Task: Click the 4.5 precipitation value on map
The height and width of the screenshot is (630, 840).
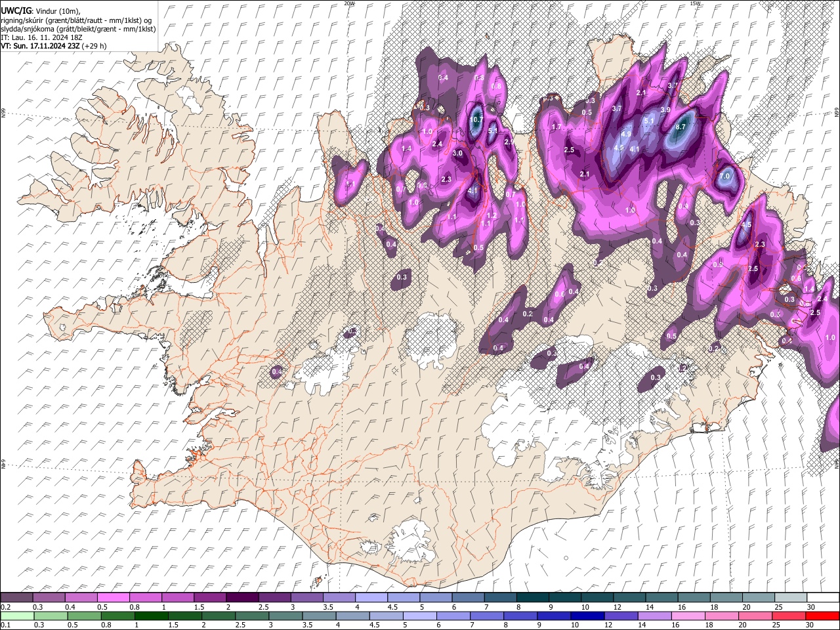Action: [746, 225]
